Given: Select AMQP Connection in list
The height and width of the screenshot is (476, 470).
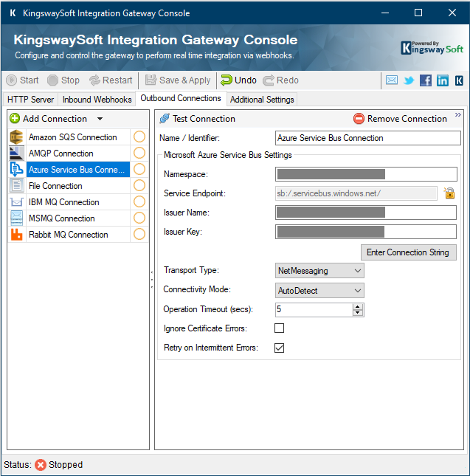Looking at the screenshot, I should pyautogui.click(x=78, y=153).
